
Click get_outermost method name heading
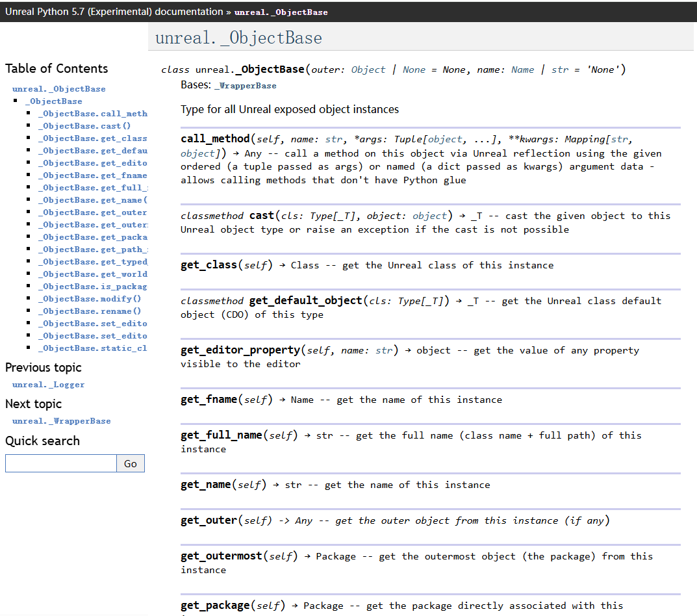[x=222, y=556]
